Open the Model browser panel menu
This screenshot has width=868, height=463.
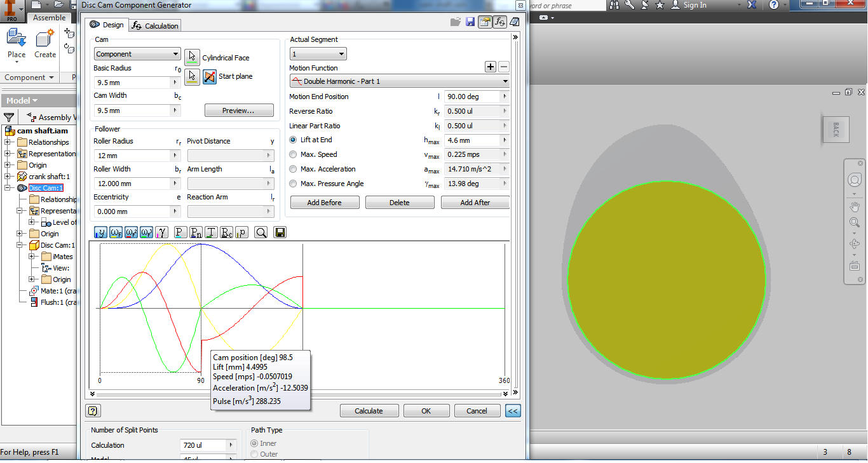22,100
